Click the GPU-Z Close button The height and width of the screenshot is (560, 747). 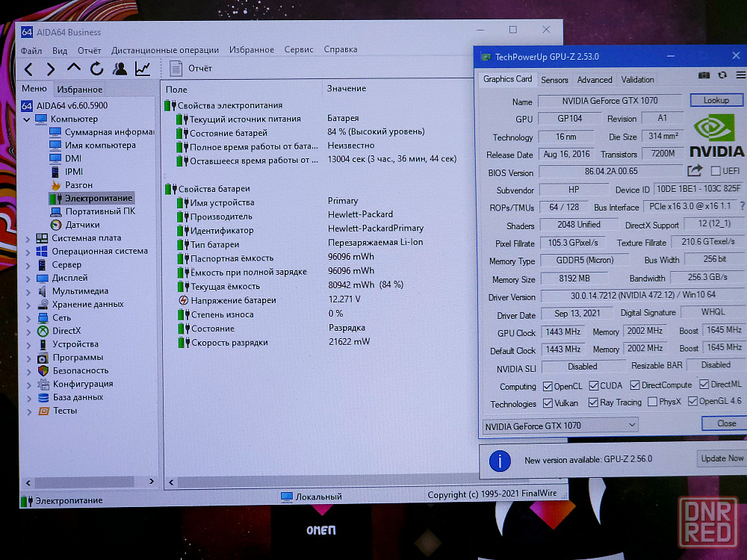[726, 423]
